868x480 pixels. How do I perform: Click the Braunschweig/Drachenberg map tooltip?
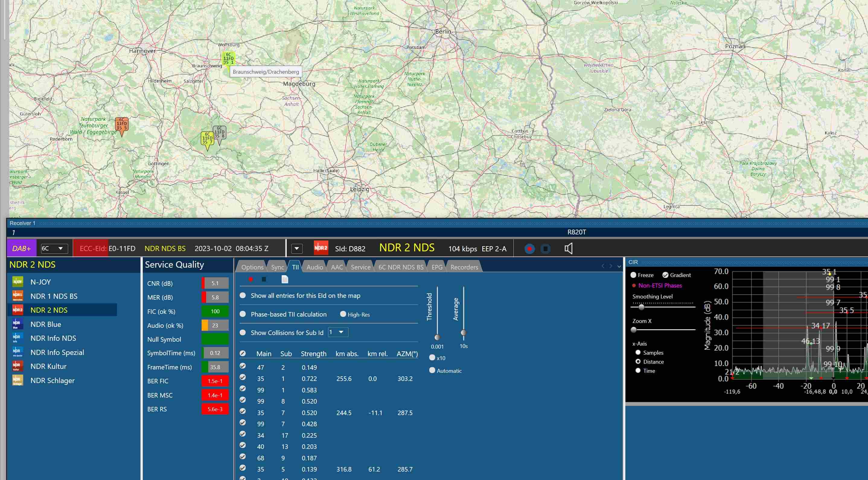tap(266, 72)
